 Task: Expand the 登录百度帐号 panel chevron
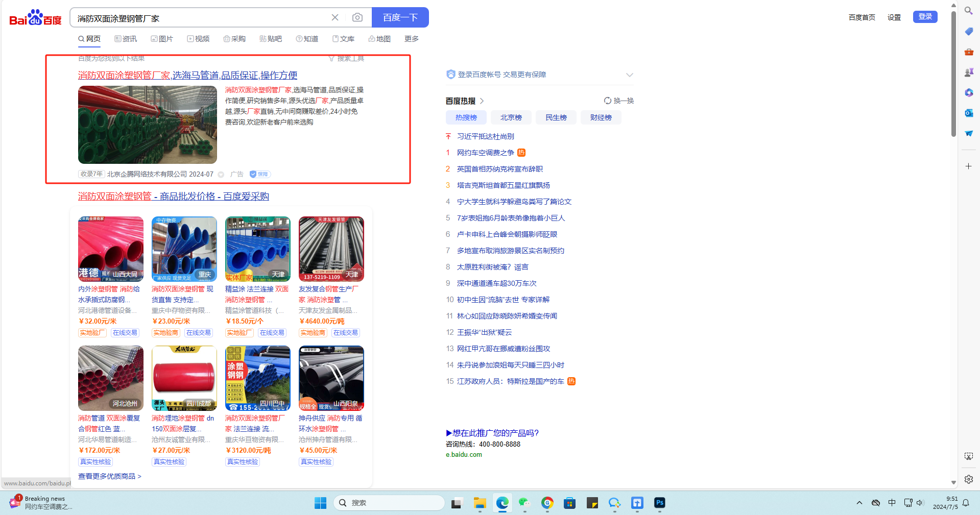point(630,75)
